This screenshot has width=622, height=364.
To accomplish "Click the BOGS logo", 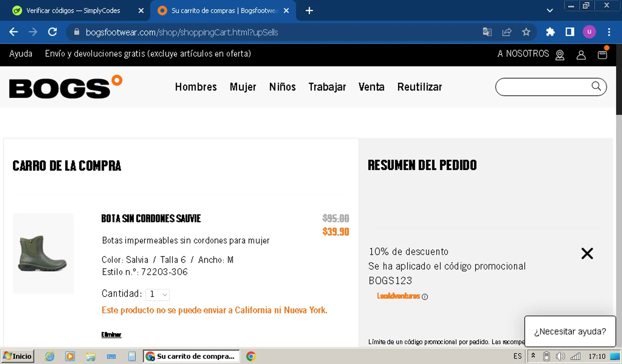I will coord(66,87).
